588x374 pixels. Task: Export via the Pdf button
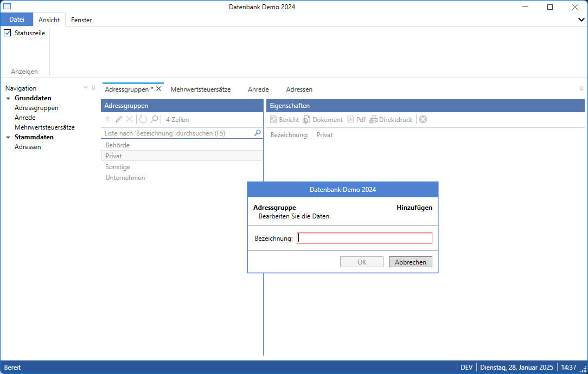click(356, 119)
